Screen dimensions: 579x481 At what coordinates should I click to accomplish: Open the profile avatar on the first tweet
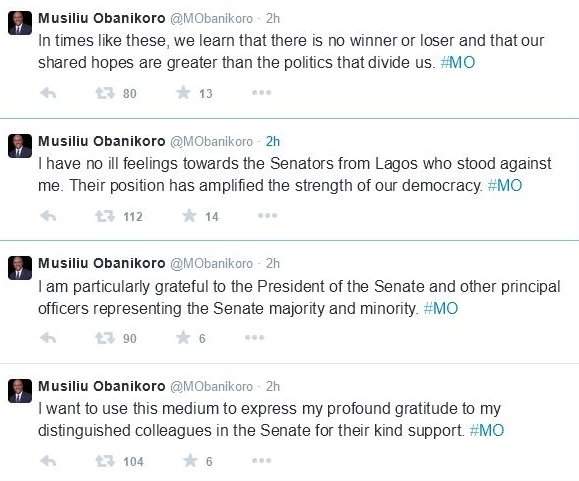(20, 23)
